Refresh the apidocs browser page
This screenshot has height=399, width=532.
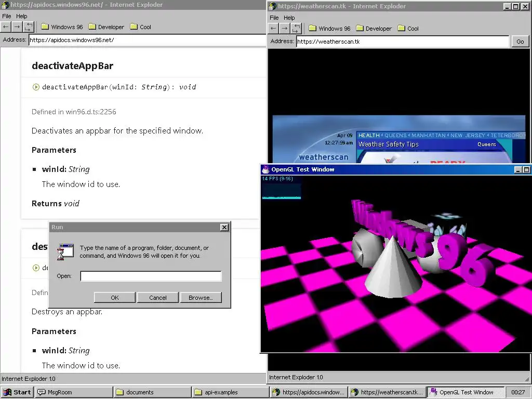[x=29, y=27]
